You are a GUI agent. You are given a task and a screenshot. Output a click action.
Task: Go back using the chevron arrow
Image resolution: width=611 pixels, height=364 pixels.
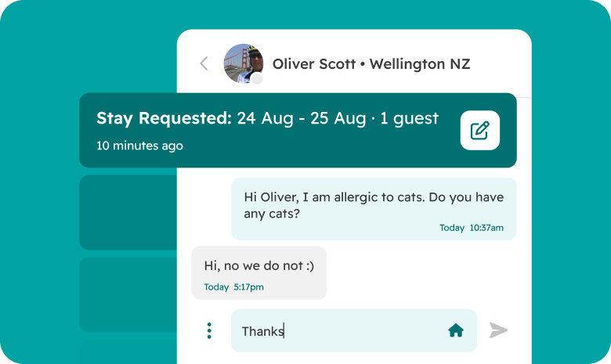tap(204, 63)
